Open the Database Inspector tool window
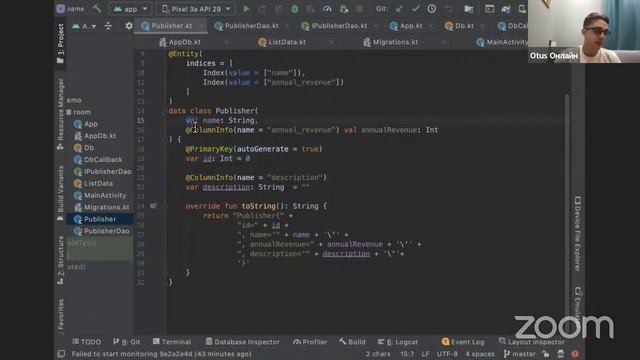The width and height of the screenshot is (640, 360). [242, 342]
